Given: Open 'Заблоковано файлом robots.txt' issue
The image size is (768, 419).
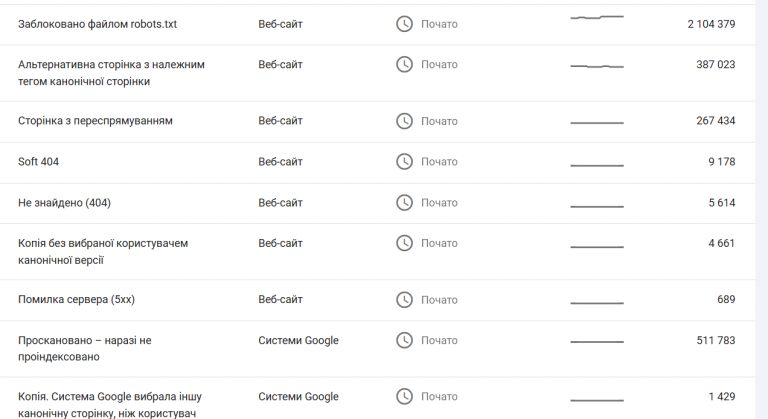Looking at the screenshot, I should [97, 24].
